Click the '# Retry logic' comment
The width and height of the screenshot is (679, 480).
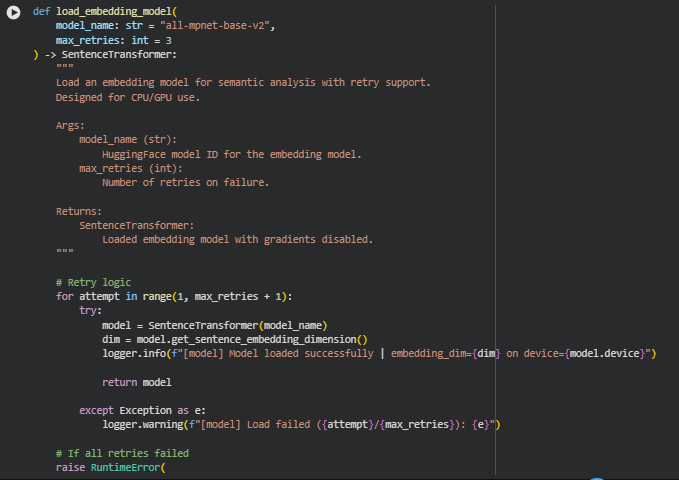tap(93, 283)
